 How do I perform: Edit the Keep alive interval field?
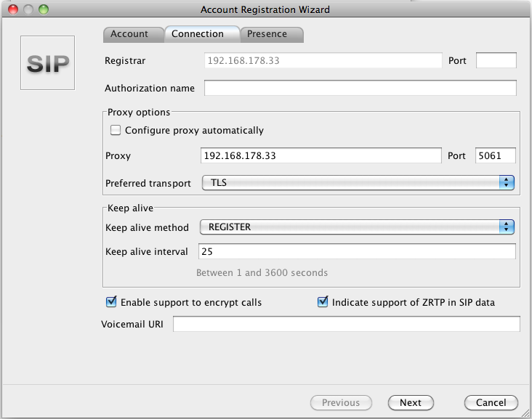pyautogui.click(x=357, y=252)
